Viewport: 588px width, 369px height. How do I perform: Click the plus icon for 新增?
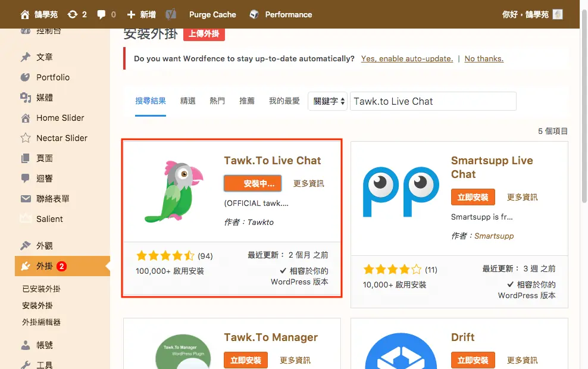[x=131, y=15]
